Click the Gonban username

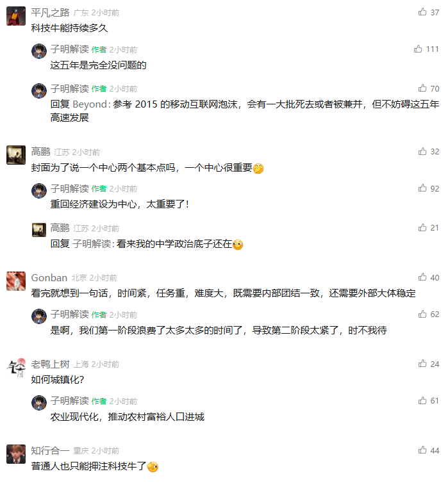49,277
